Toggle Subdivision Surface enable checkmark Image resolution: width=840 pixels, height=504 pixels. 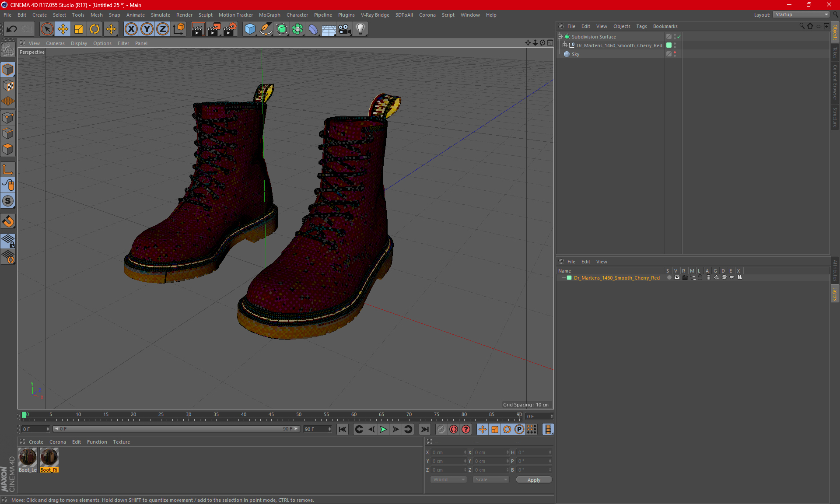(x=679, y=37)
